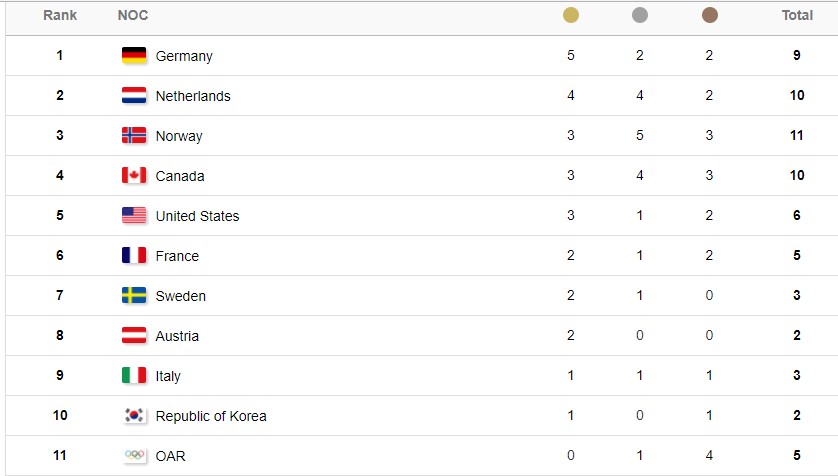
Task: Sort by the NOC column header
Action: (133, 15)
